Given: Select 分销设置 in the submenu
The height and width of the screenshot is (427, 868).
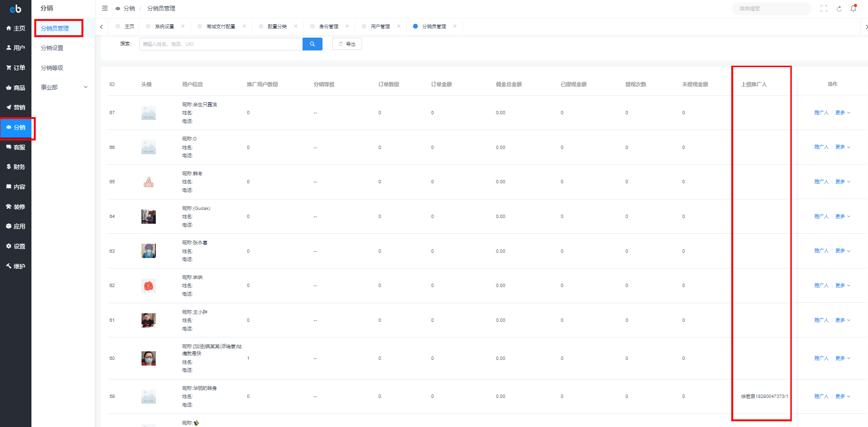Looking at the screenshot, I should (52, 48).
